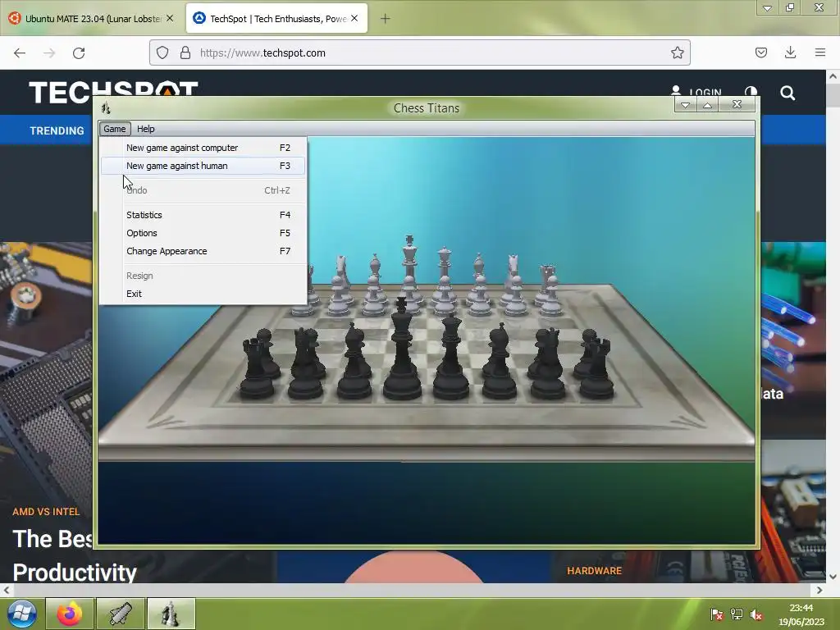Open the Firefox hamburger menu
Screen dimensions: 840x630
tap(820, 52)
